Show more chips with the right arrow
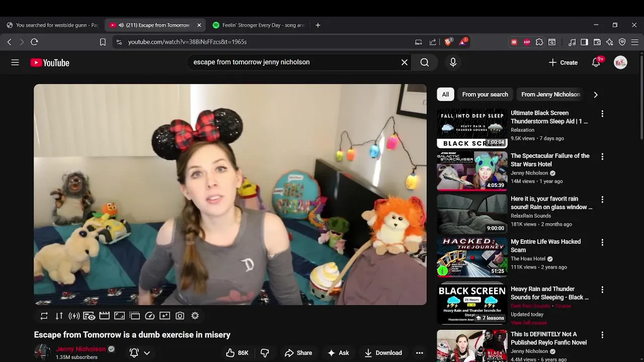 (596, 95)
